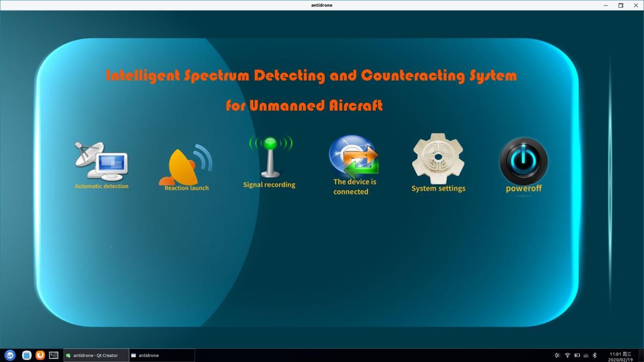The width and height of the screenshot is (644, 362).
Task: Open Automatic detection satellite dish icon
Action: [101, 161]
